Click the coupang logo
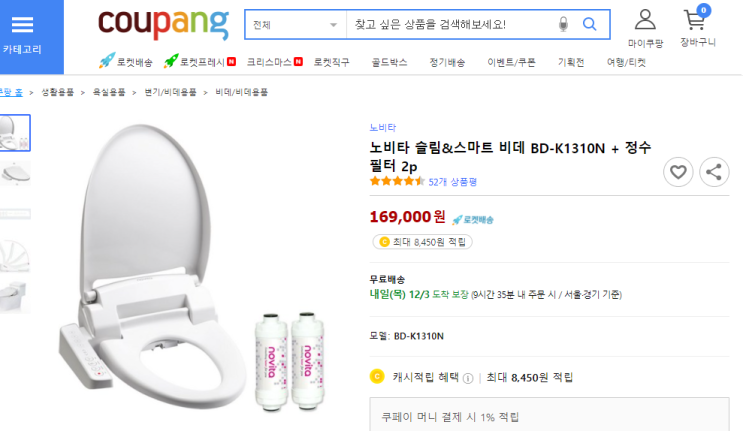Viewport: 743px width, 431px height. pyautogui.click(x=164, y=23)
